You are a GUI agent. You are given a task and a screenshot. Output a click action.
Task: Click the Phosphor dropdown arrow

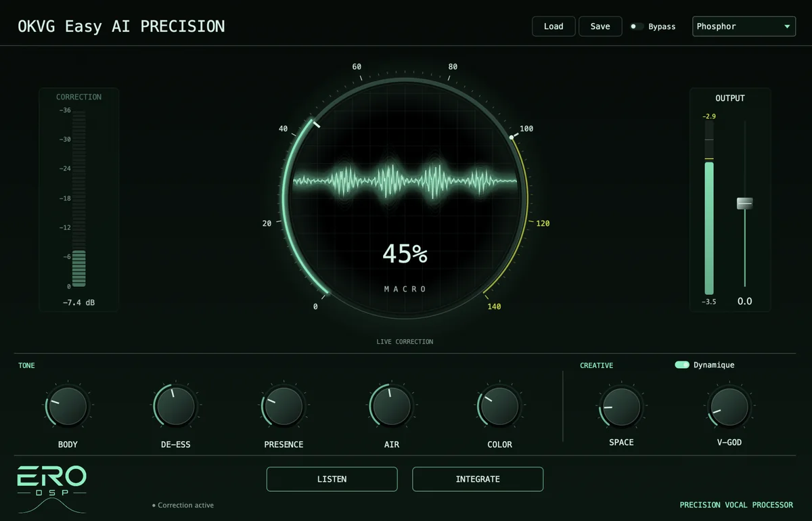(787, 27)
